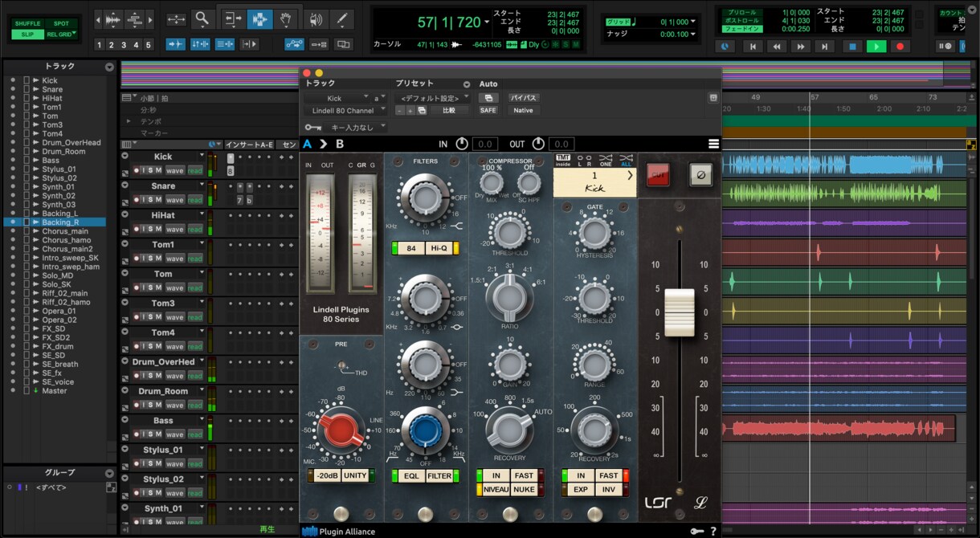Click the Fast Forward transport button

point(801,47)
